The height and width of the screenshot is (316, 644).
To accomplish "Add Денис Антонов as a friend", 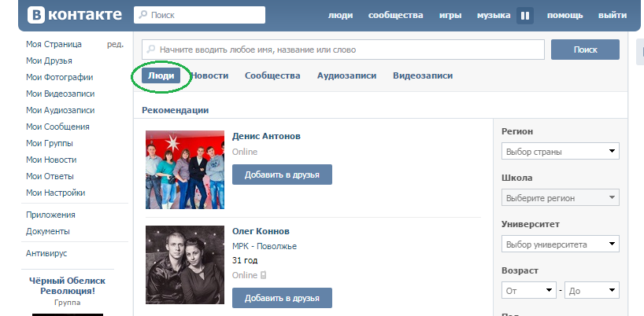I will (x=282, y=175).
